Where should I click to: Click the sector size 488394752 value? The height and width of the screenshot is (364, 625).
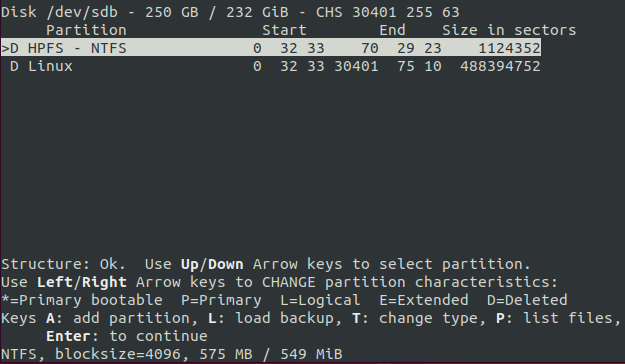pos(500,66)
